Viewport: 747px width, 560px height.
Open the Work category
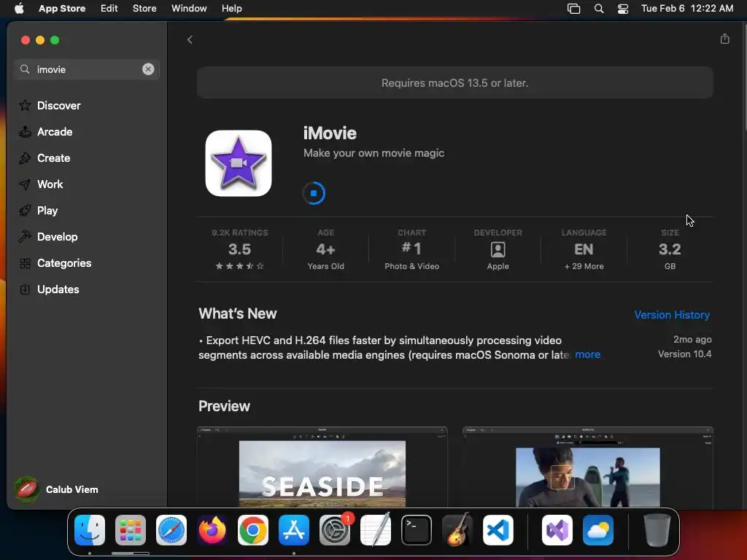(41, 184)
